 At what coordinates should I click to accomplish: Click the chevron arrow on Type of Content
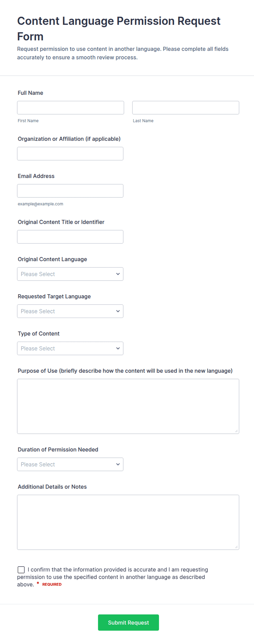tap(118, 348)
